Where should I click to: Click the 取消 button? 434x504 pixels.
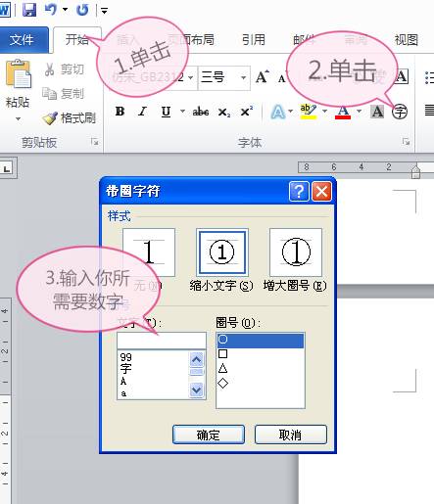click(x=291, y=435)
